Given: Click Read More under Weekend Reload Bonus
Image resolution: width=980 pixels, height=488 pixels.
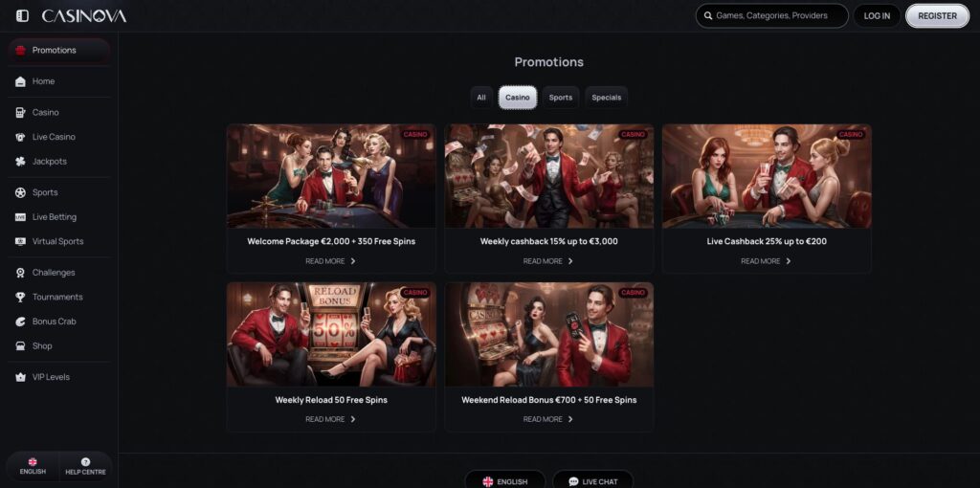Looking at the screenshot, I should coord(548,419).
